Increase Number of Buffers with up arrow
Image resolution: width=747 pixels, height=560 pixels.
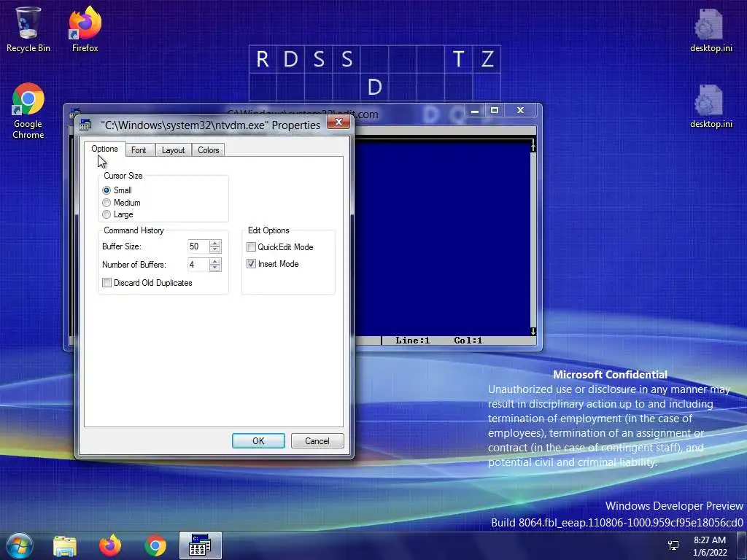tap(215, 262)
